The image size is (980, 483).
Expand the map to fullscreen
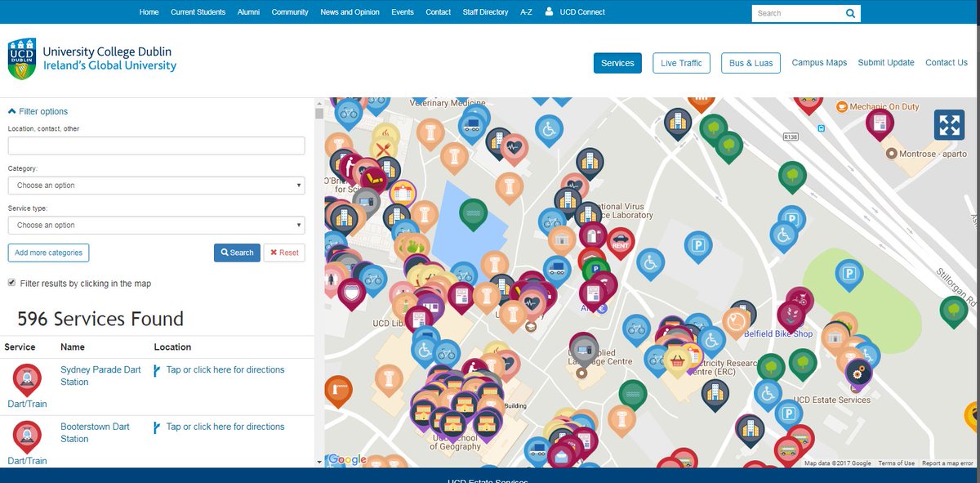point(949,125)
